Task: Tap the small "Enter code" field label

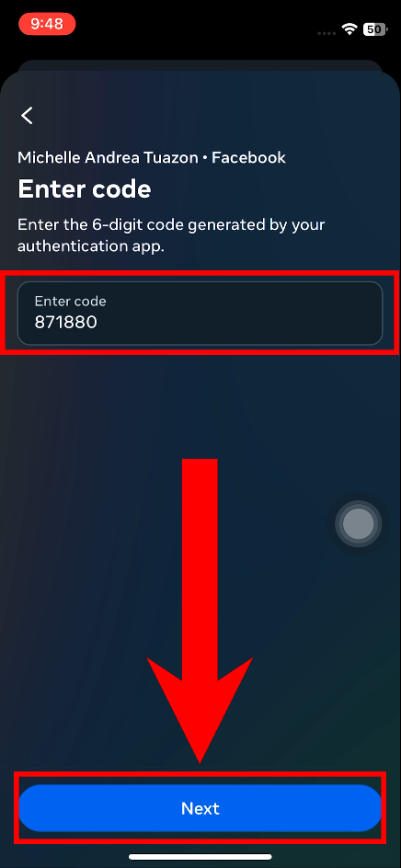Action: tap(70, 302)
